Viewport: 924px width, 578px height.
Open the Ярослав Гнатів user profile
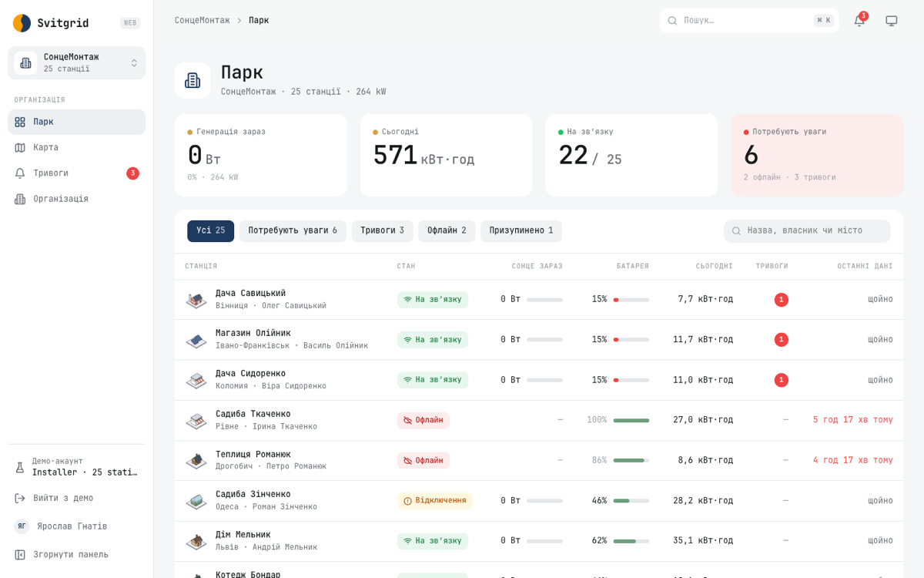[x=77, y=526]
